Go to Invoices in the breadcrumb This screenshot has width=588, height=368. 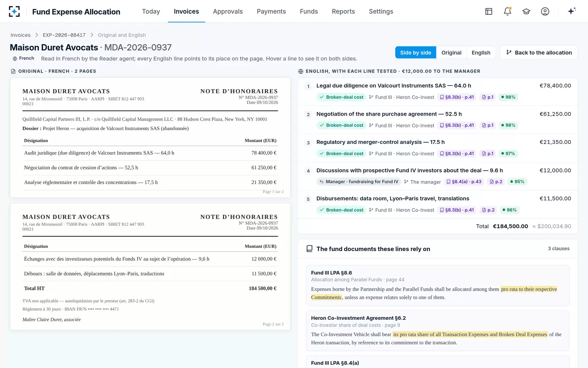[20, 35]
